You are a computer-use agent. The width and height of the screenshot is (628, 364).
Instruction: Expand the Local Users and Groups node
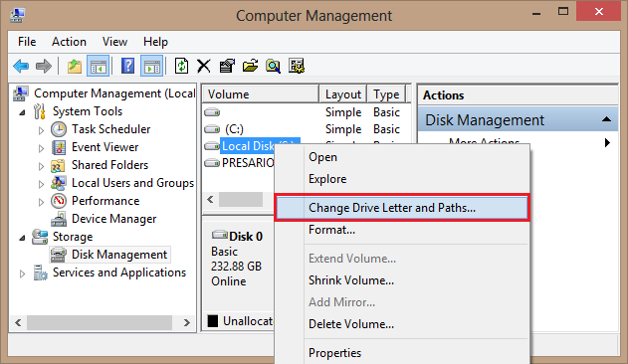tap(41, 184)
